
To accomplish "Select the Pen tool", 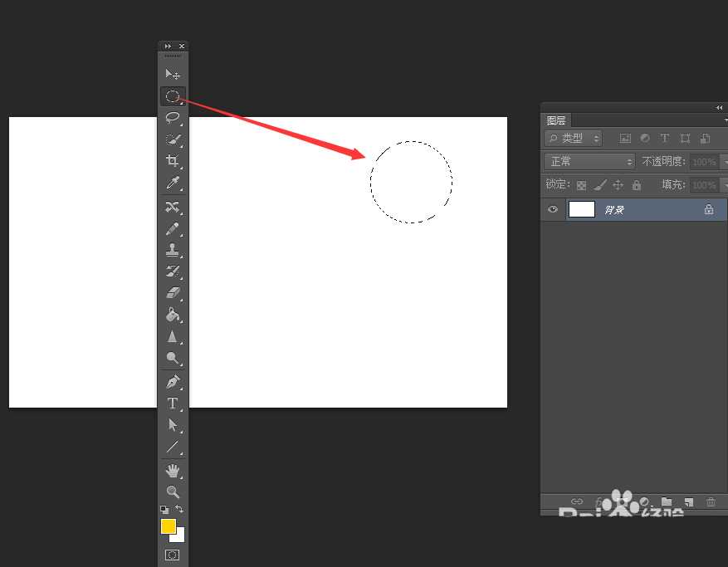I will 173,381.
